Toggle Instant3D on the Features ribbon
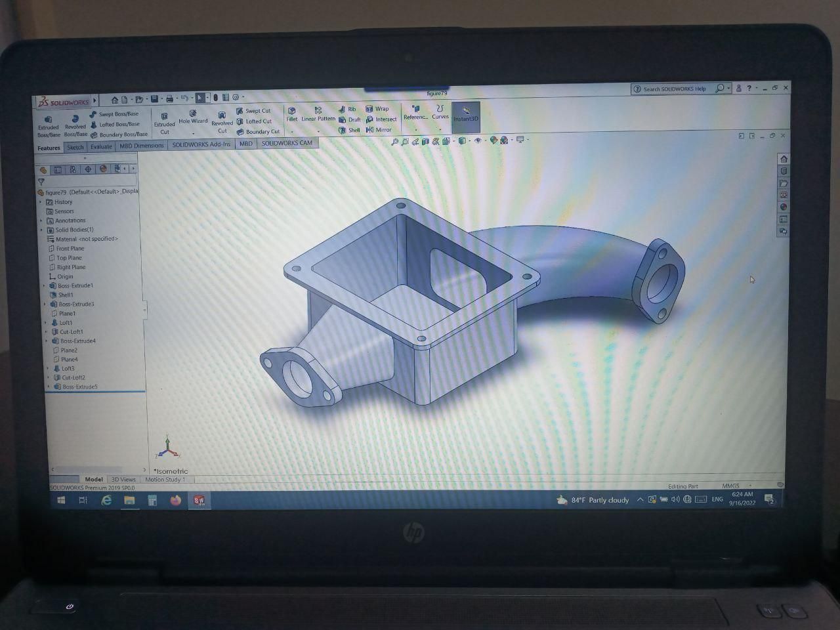 pyautogui.click(x=465, y=117)
